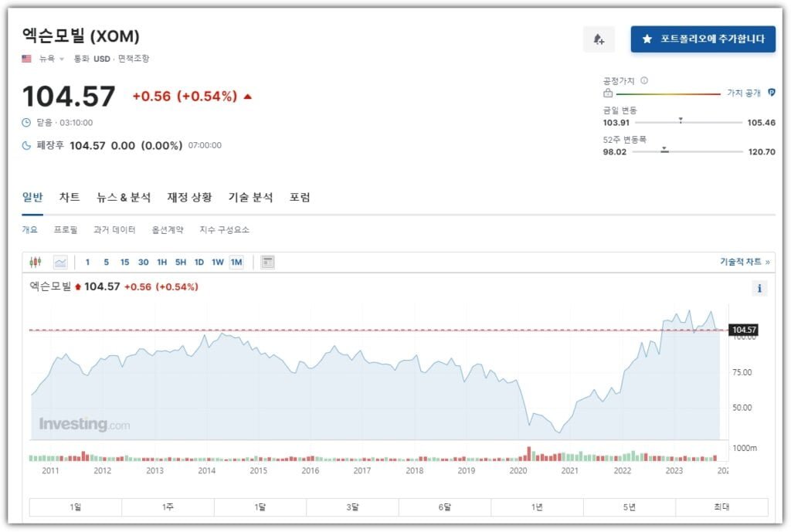Click the 52주 변동폭 high value 120.70
Screen dimensions: 791x532
click(762, 152)
